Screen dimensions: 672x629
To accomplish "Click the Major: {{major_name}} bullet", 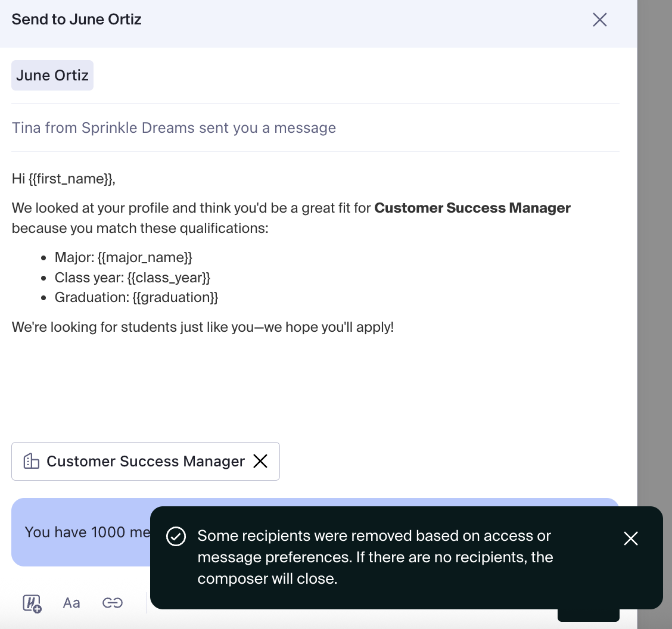I will tap(123, 257).
